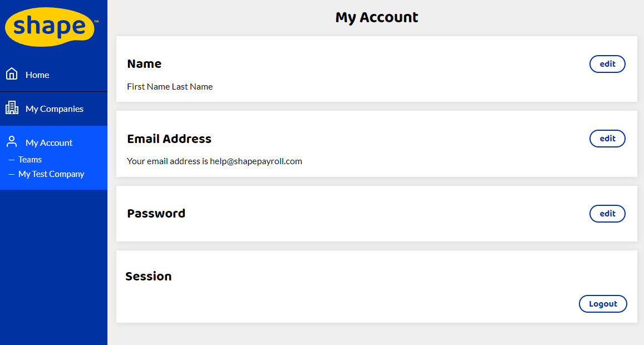Go to My Companies page
Viewport: 644px width, 345px height.
(x=53, y=109)
